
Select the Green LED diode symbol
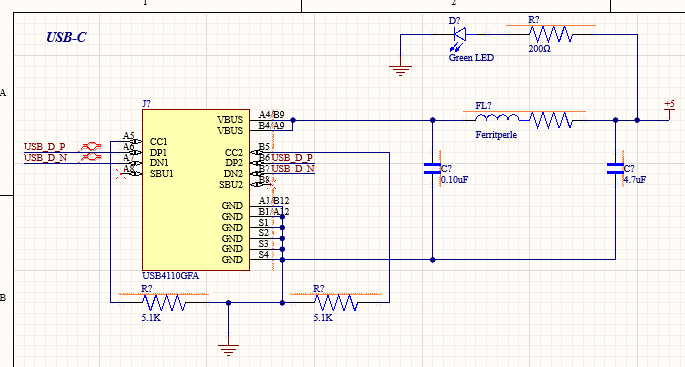tap(460, 35)
